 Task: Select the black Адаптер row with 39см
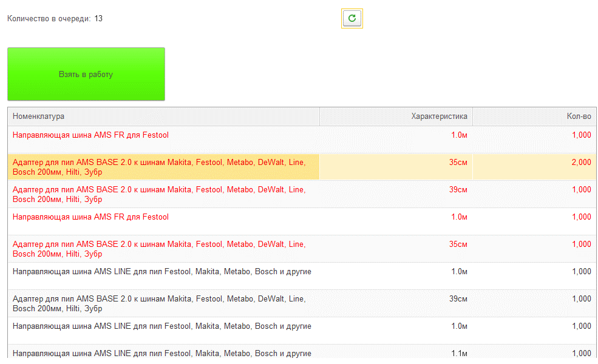pos(159,304)
